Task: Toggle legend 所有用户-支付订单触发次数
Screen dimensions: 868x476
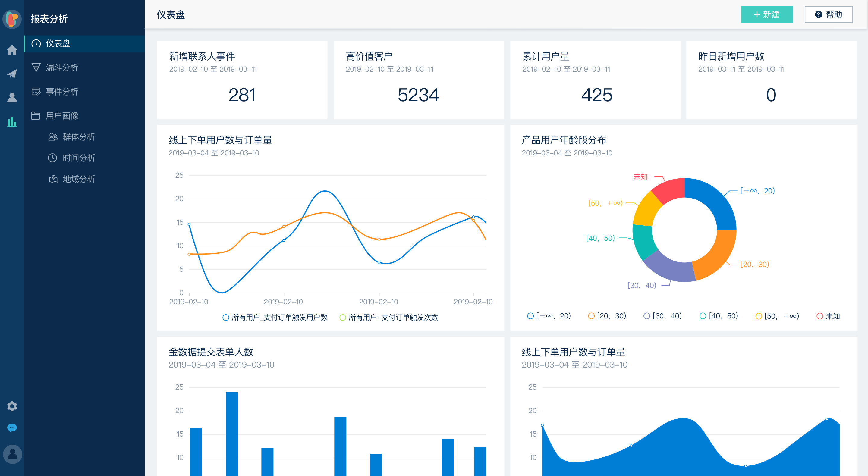Action: (x=389, y=317)
